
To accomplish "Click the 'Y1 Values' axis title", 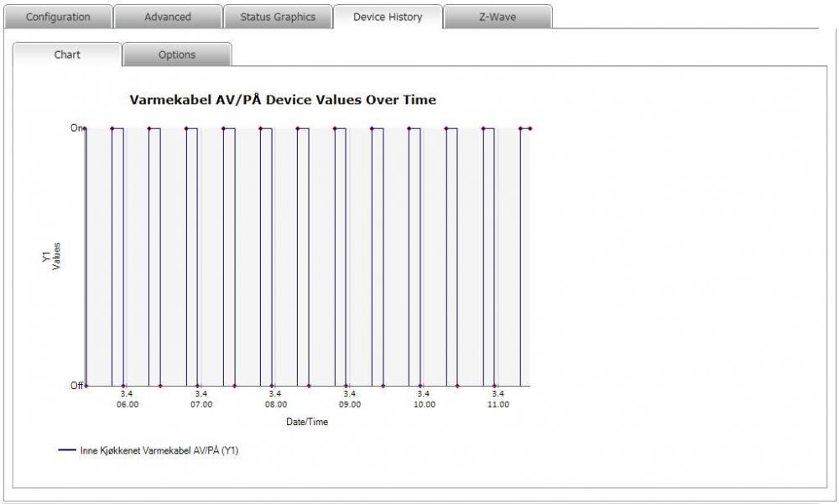I will [51, 257].
